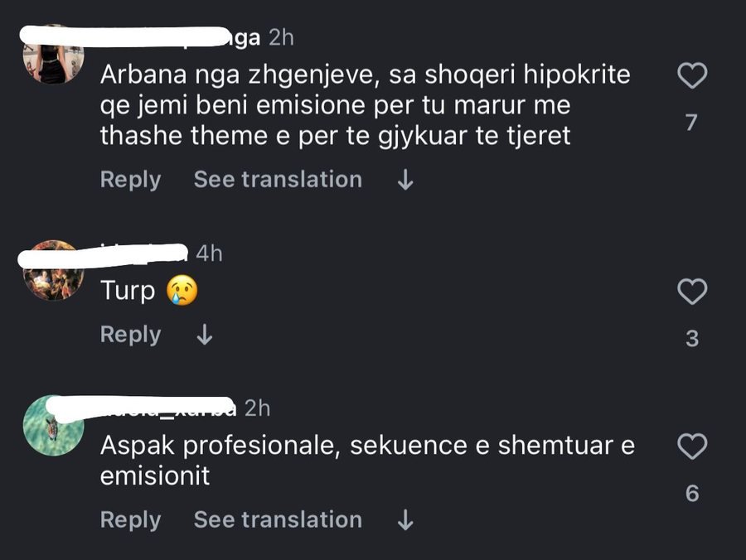Image resolution: width=746 pixels, height=560 pixels.
Task: Click the 2h timestamp on the first comment
Action: click(282, 36)
